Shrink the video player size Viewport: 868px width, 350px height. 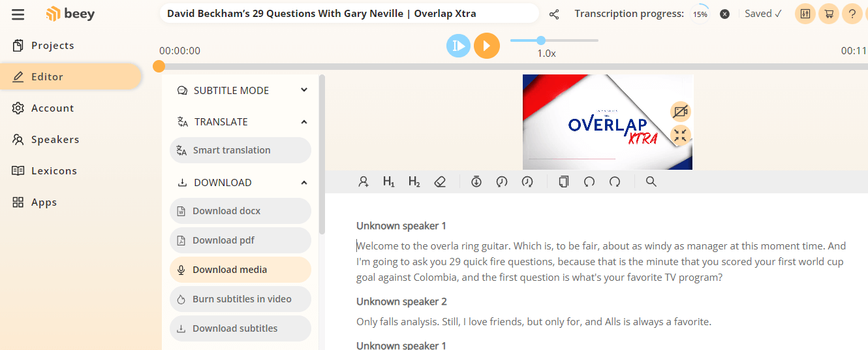(x=681, y=136)
